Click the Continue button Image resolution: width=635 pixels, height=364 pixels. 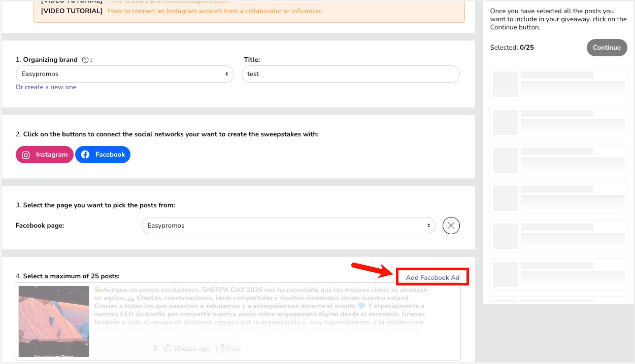(x=607, y=48)
